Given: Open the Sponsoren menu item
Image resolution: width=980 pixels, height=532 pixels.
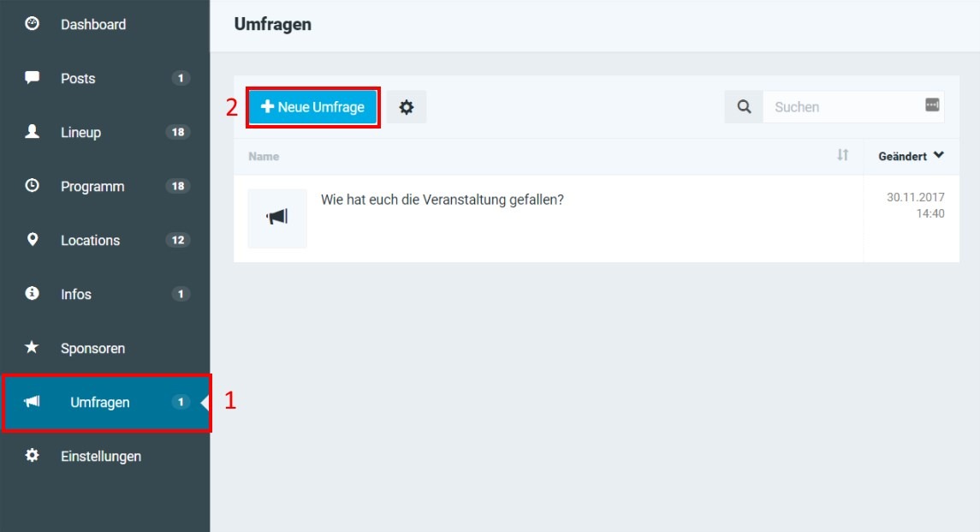Looking at the screenshot, I should click(x=92, y=349).
